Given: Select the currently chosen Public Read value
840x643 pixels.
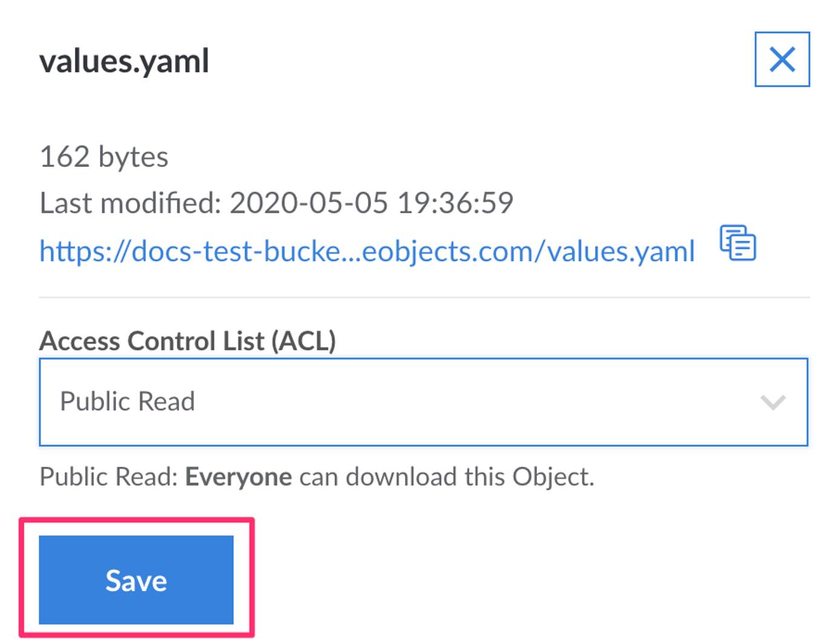Looking at the screenshot, I should (128, 401).
